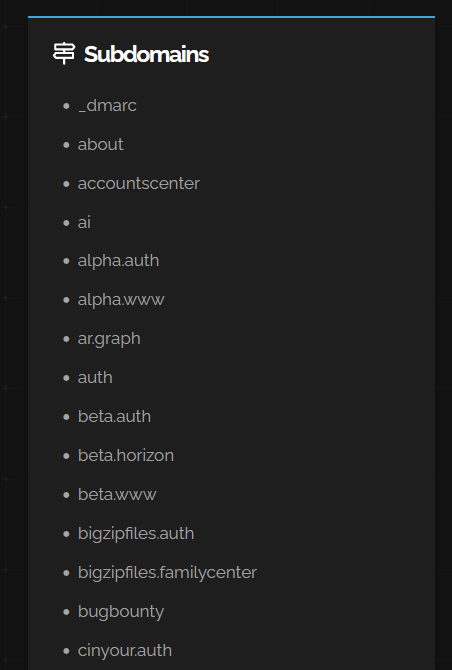
Task: Click the Subdomains heading
Action: 147,54
